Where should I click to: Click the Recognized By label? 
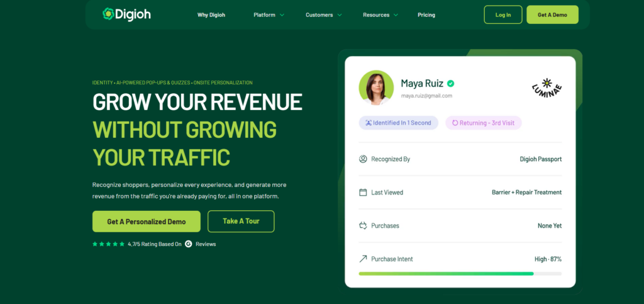tap(391, 159)
